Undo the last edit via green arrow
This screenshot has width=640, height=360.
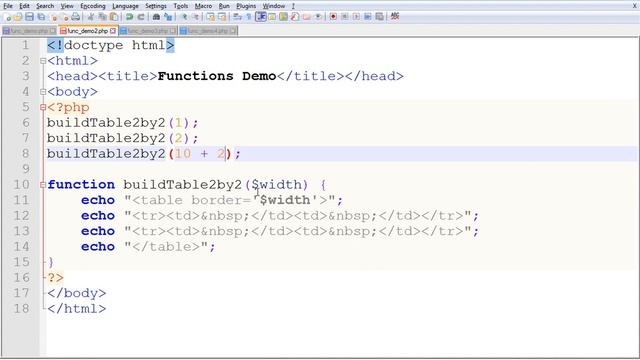pyautogui.click(x=129, y=17)
